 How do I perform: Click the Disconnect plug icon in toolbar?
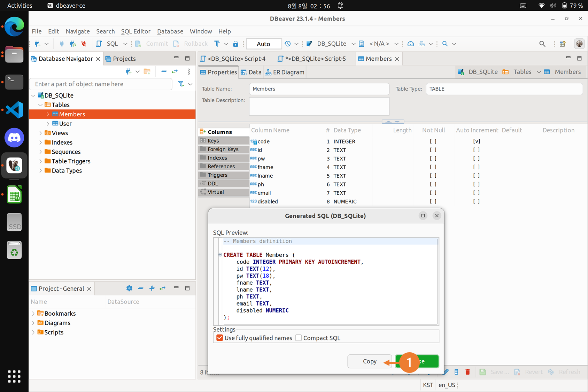62,44
